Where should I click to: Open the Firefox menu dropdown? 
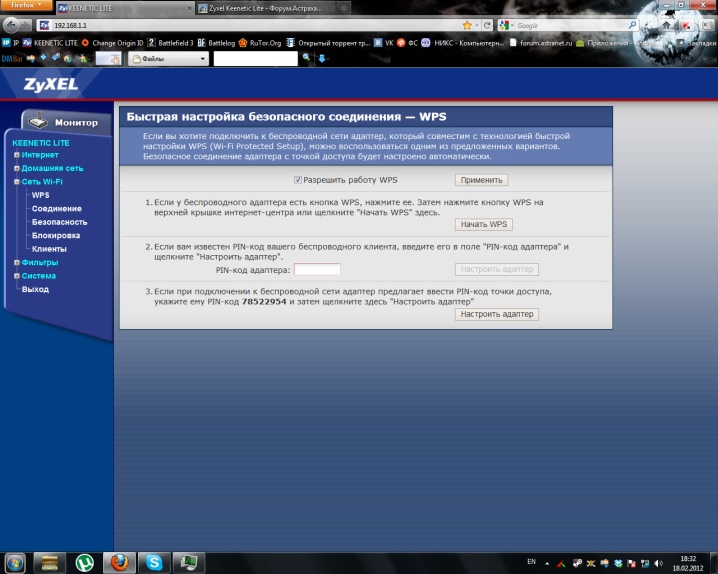tap(26, 5)
